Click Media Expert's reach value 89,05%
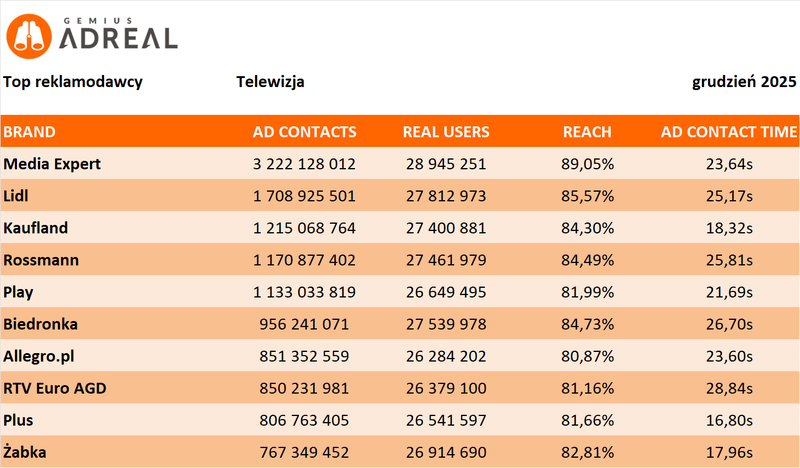This screenshot has height=468, width=800. pyautogui.click(x=587, y=163)
